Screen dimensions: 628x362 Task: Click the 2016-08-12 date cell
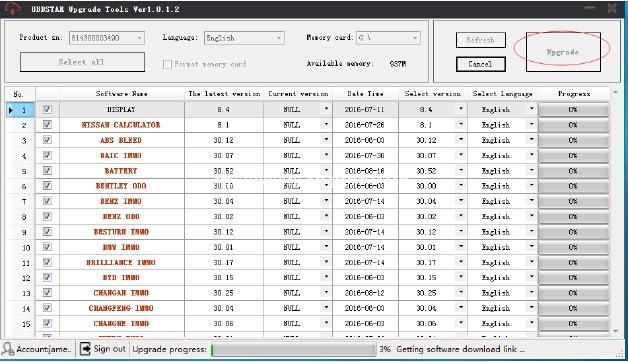pos(364,293)
